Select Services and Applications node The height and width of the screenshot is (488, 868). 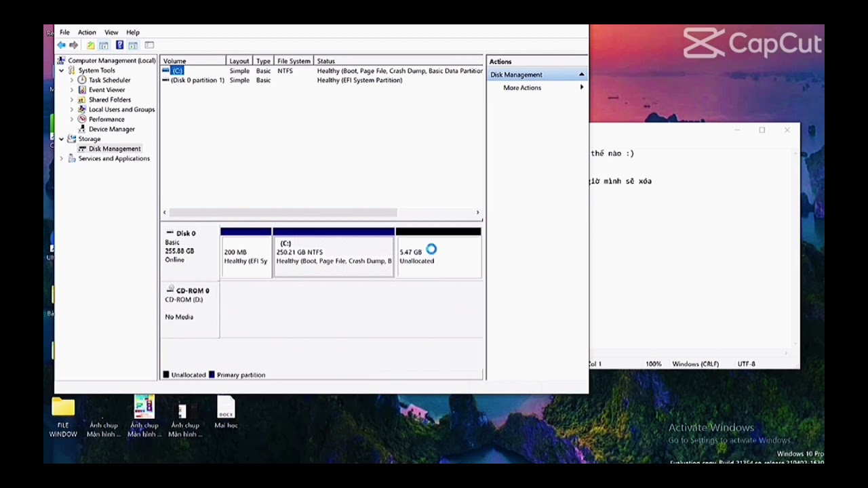pos(114,159)
